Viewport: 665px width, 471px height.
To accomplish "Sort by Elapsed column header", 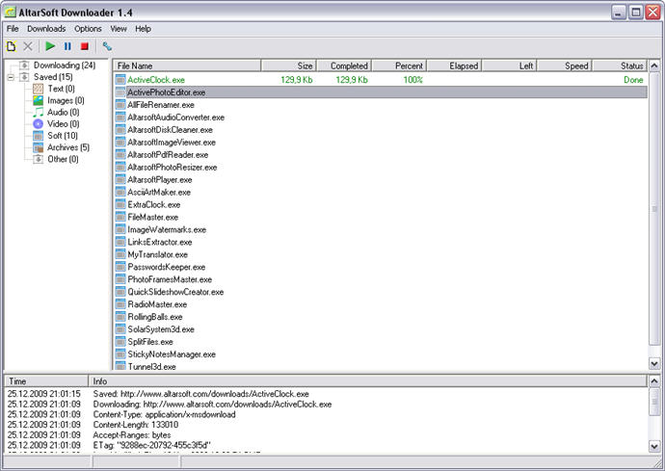I will (454, 66).
